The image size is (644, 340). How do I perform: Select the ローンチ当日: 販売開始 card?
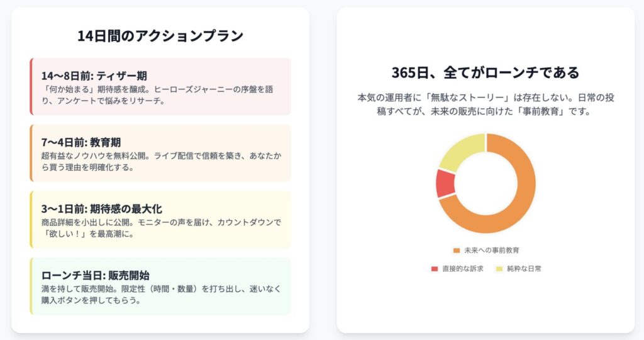point(160,286)
